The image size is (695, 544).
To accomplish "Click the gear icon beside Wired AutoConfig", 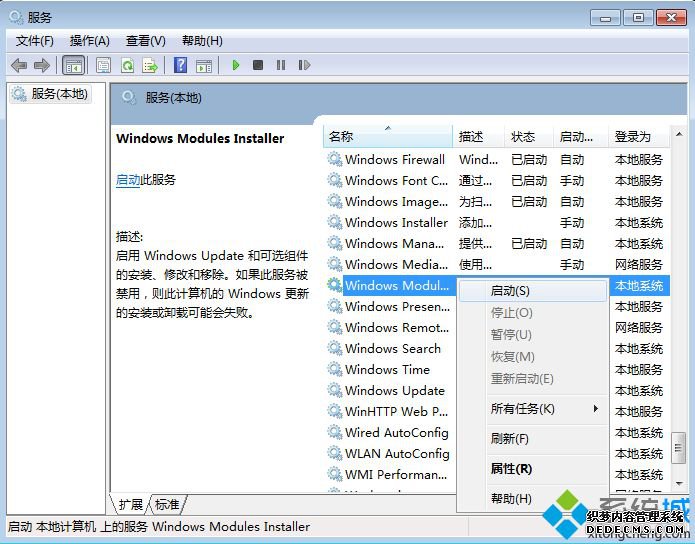I will tap(335, 432).
